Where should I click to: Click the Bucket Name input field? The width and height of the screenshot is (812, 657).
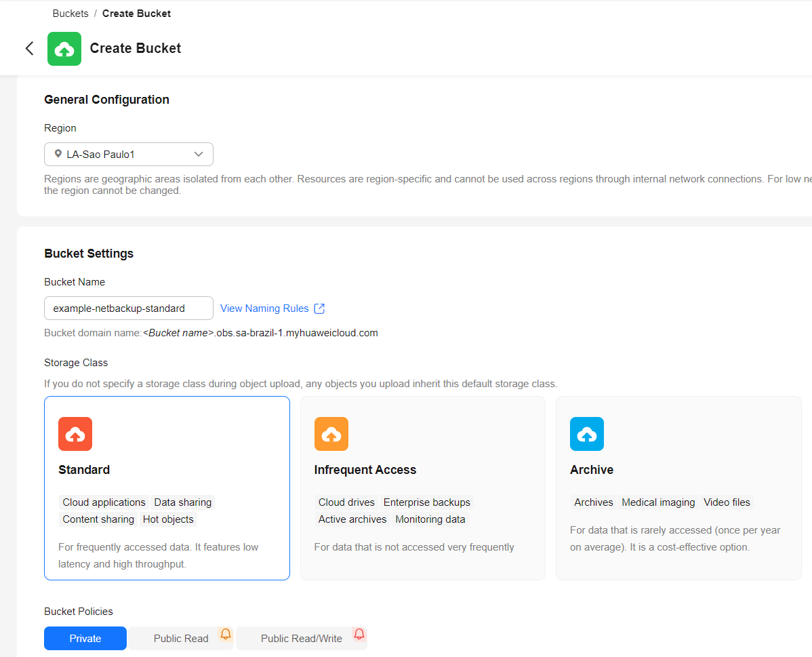(129, 308)
